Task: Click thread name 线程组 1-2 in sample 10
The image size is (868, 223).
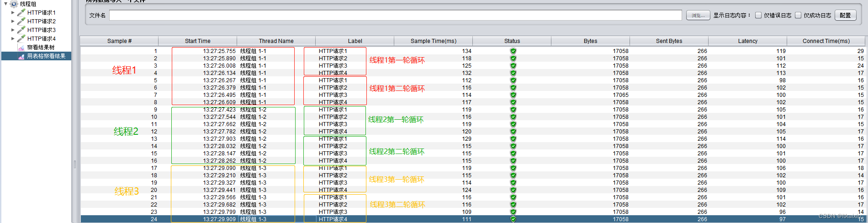Action: (x=253, y=117)
